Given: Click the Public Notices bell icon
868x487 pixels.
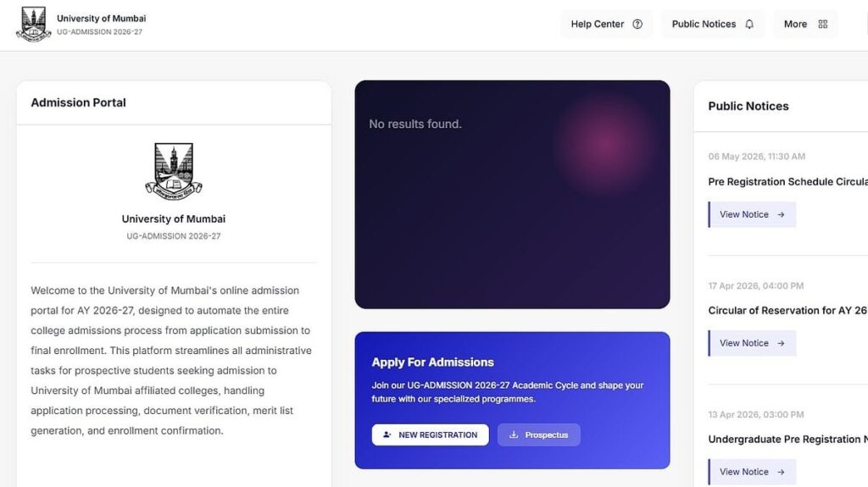Looking at the screenshot, I should (x=749, y=25).
